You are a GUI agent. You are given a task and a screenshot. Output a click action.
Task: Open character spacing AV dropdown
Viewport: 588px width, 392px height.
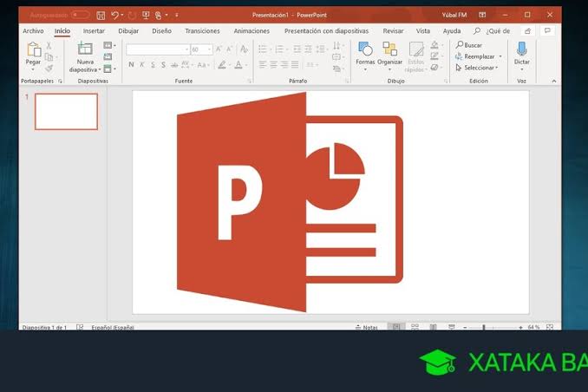(x=186, y=64)
